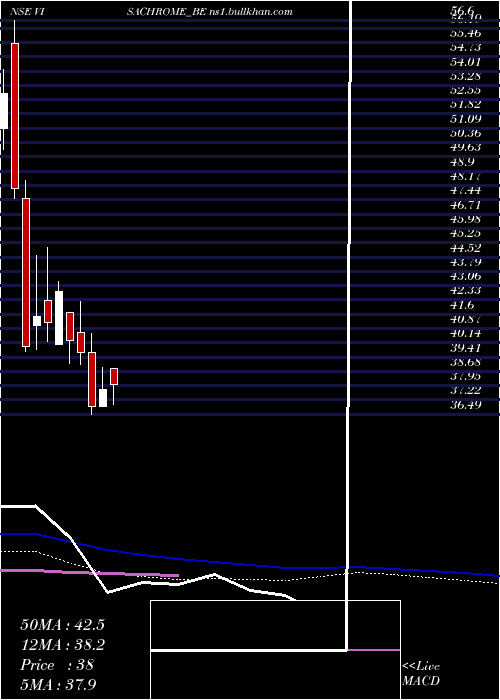Click the 41.6 price axis label
This screenshot has width=500, height=700.
(462, 305)
